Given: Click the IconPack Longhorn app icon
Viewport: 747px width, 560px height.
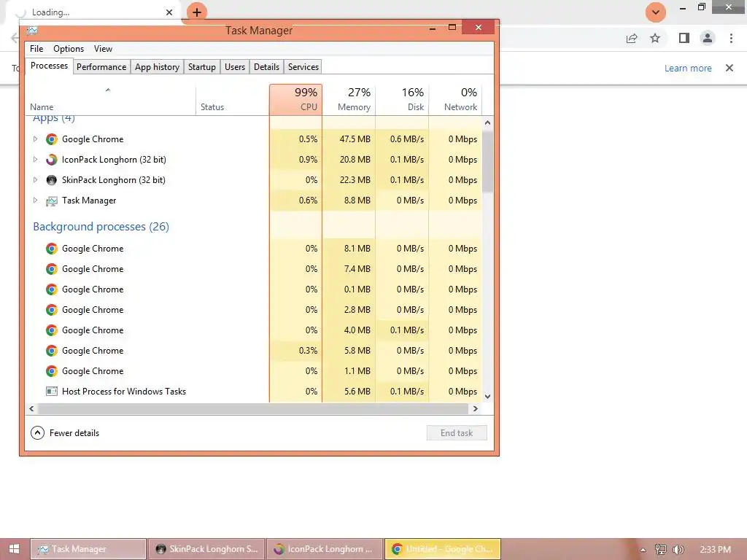Looking at the screenshot, I should (52, 160).
